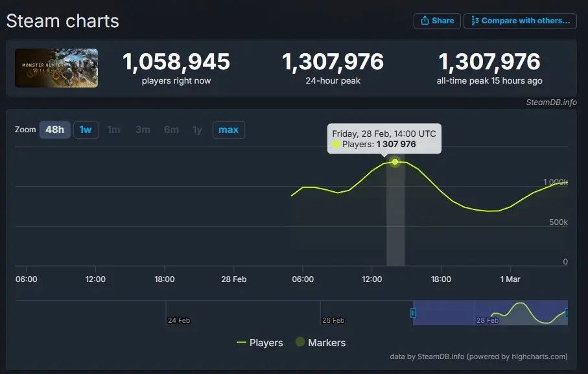Switch zoom range to 1w
Image resolution: width=588 pixels, height=374 pixels.
tap(86, 130)
